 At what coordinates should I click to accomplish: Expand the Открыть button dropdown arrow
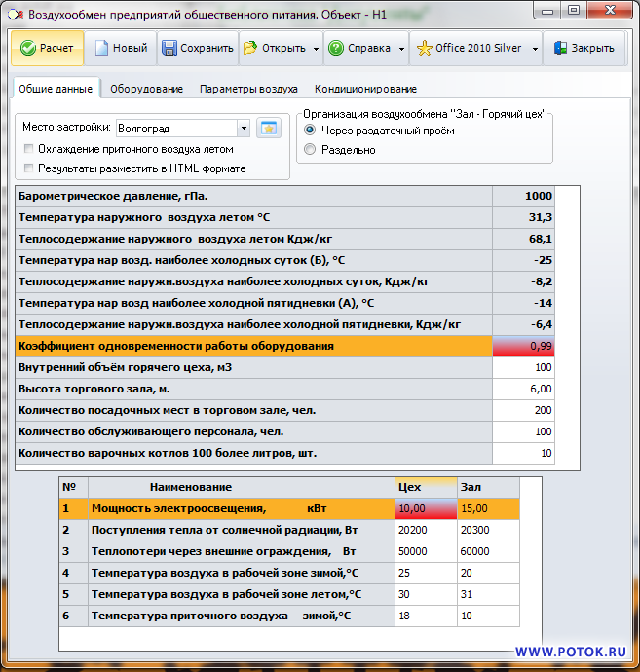click(x=315, y=48)
